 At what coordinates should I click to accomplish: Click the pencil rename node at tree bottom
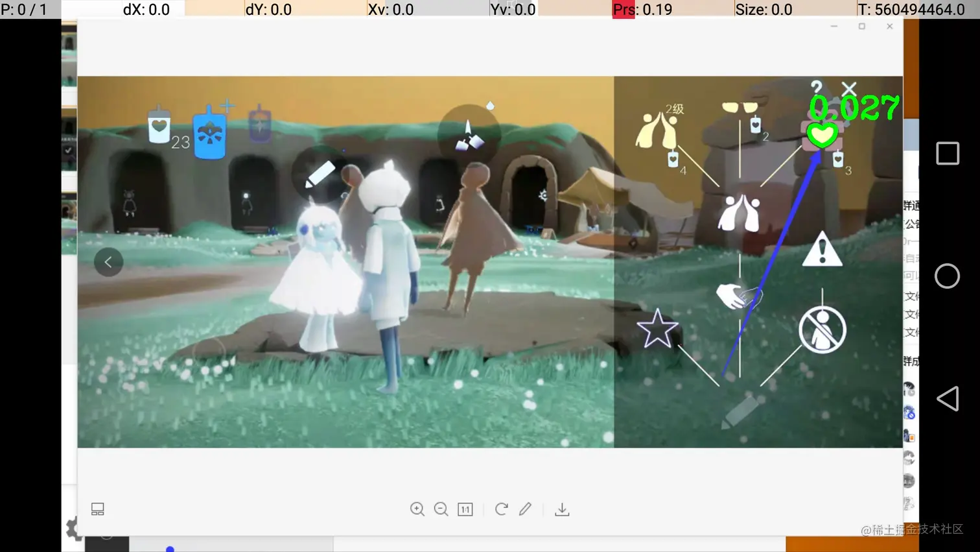740,413
